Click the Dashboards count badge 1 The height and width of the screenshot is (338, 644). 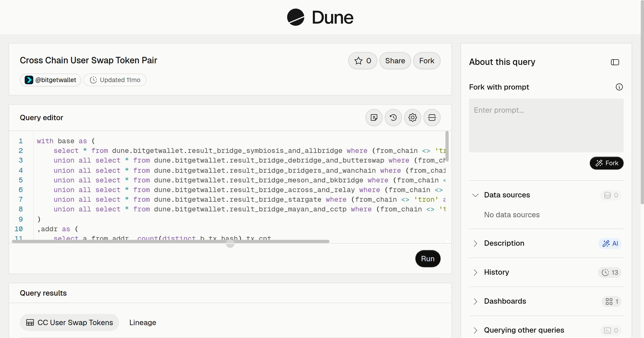click(612, 302)
